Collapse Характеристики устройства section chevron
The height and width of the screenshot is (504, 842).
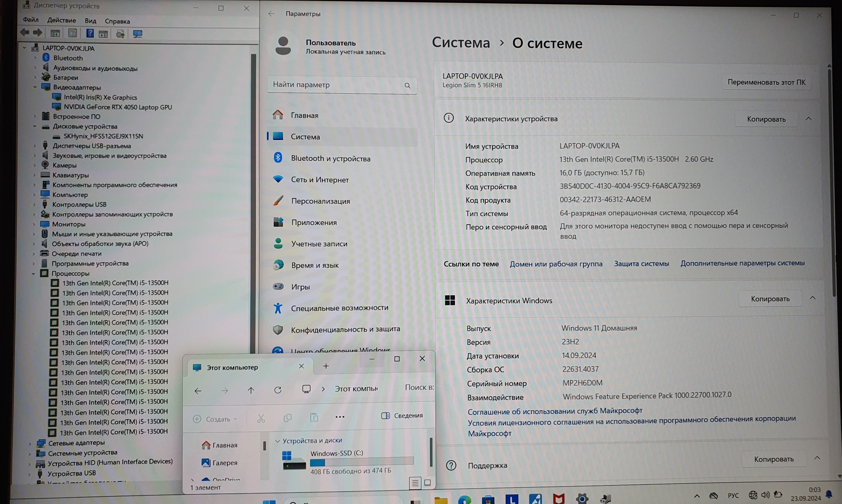[x=808, y=119]
